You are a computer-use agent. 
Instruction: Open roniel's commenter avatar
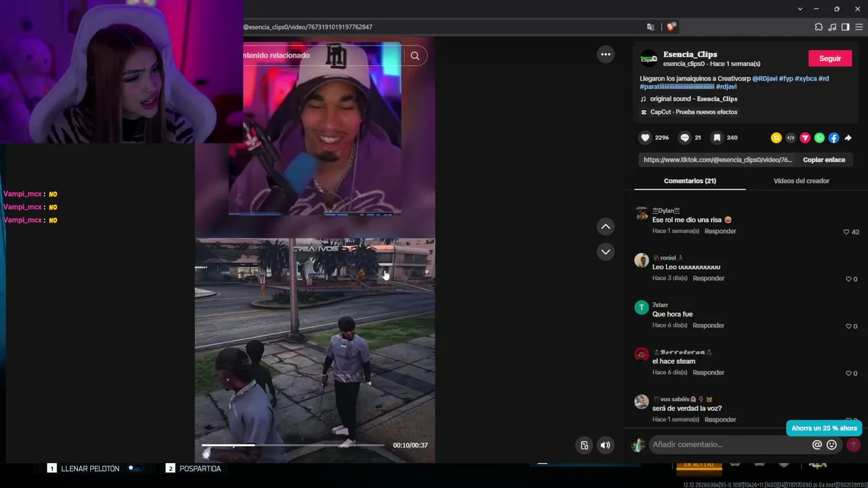coord(642,261)
